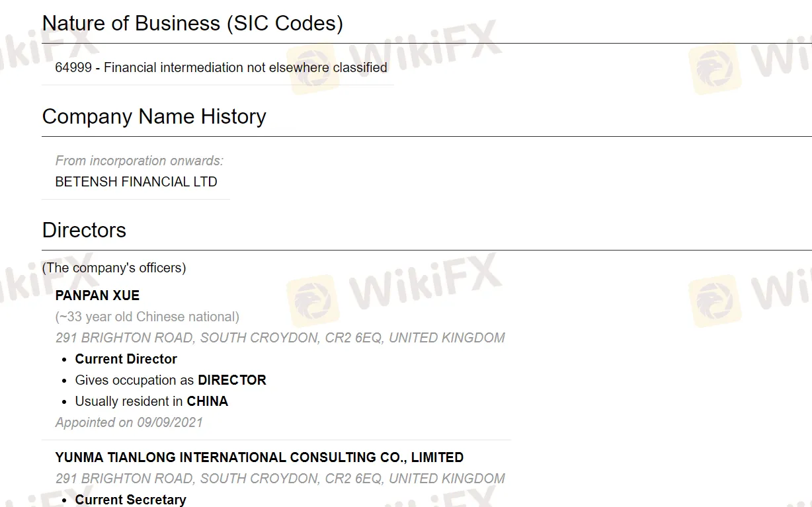Click the 'Gives occupation as DIRECTOR' bullet
The image size is (812, 507).
171,380
